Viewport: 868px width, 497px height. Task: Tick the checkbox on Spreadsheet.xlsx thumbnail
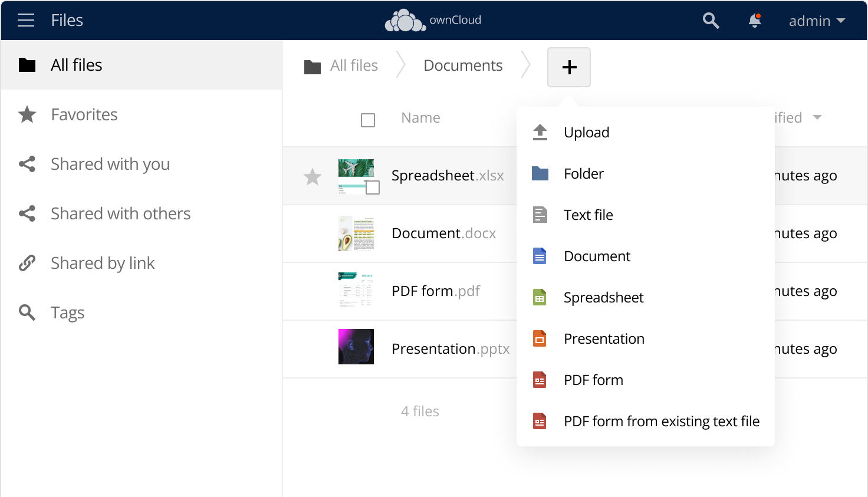tap(373, 187)
